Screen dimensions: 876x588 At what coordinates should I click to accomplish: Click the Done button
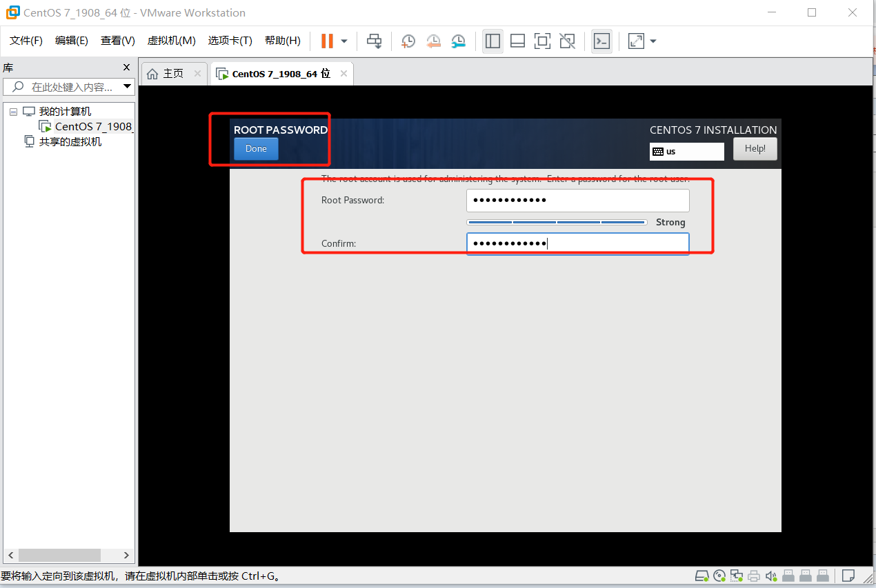coord(256,149)
